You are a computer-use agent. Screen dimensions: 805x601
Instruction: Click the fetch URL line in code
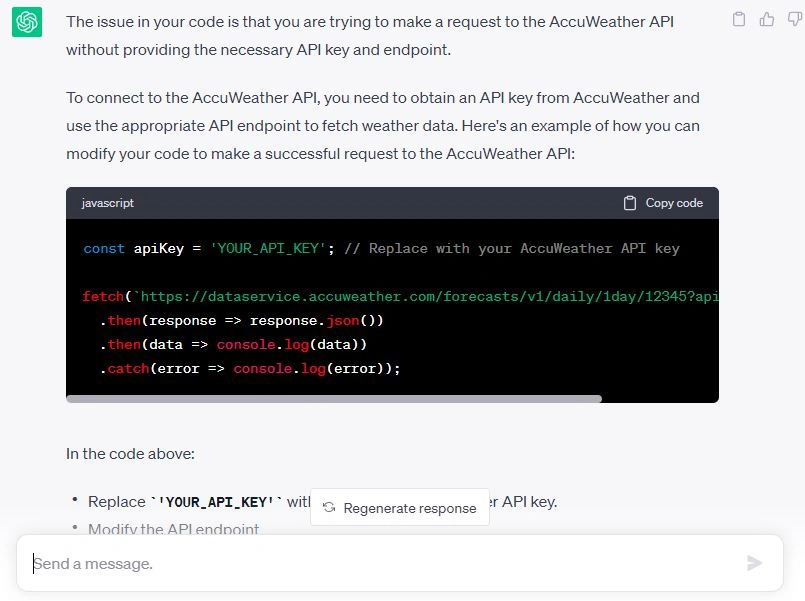coord(400,296)
